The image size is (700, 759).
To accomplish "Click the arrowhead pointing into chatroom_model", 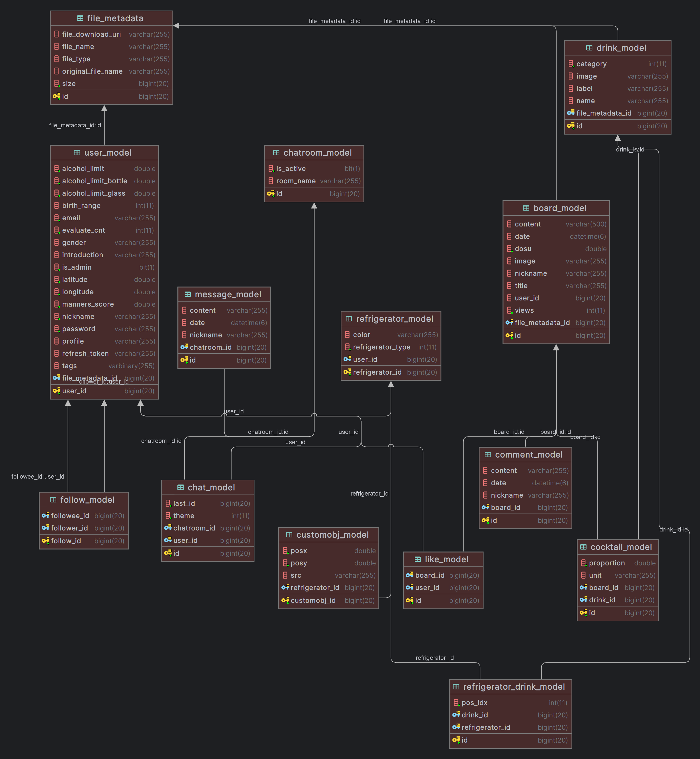I will coord(314,206).
